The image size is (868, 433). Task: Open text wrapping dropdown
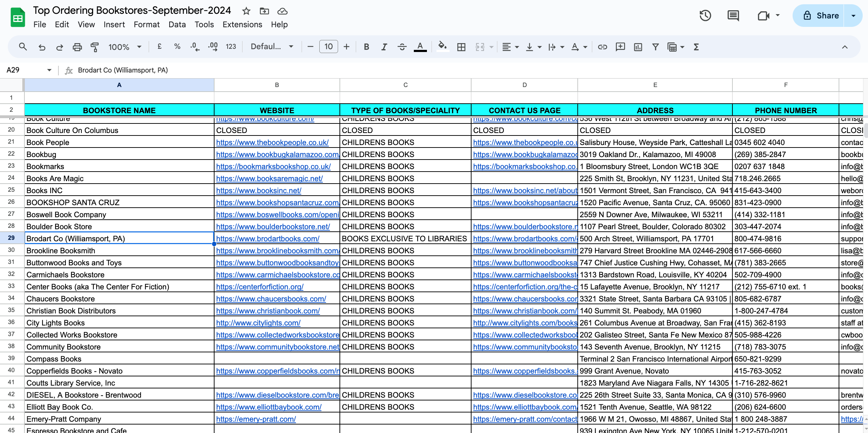(x=556, y=47)
